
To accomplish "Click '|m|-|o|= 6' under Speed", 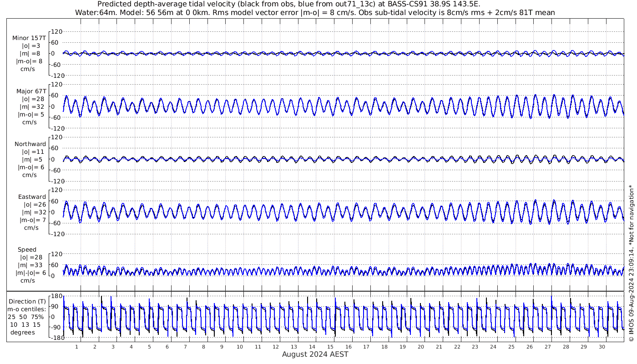I will [31, 273].
